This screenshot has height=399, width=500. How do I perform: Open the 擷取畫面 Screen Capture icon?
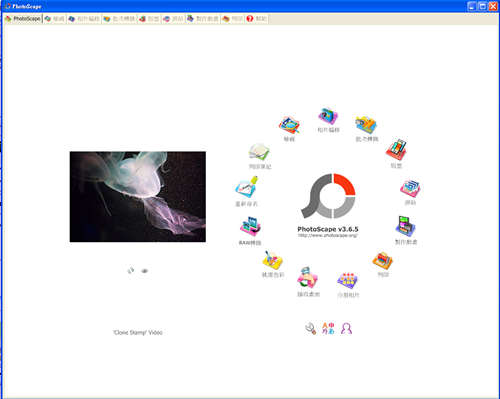[x=308, y=278]
